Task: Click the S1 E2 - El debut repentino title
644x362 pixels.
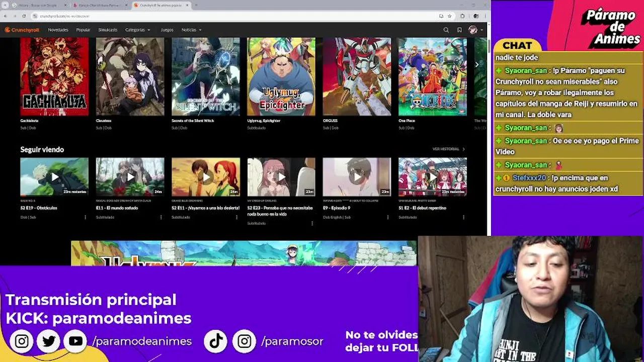Action: [x=422, y=208]
